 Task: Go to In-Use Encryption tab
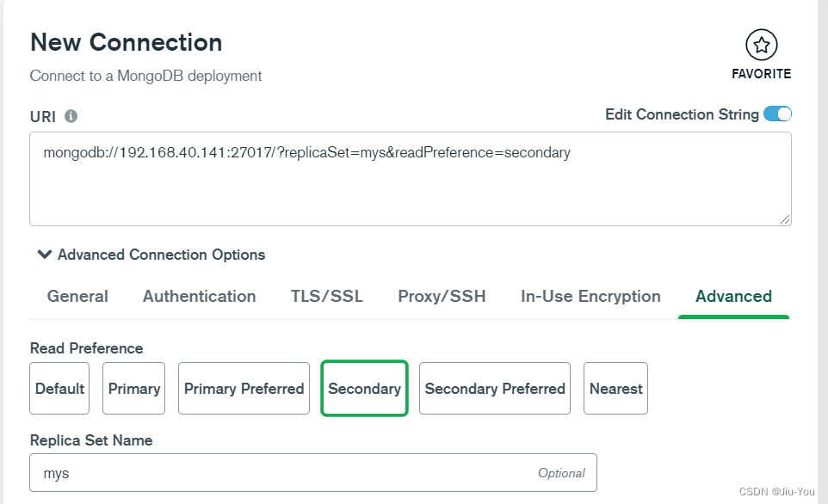[x=590, y=297]
